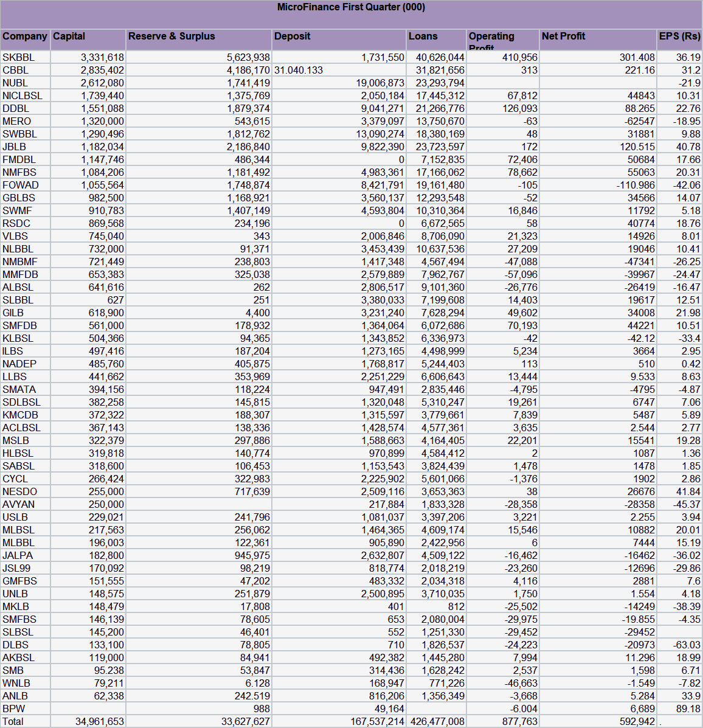Click the total capital value 34,961,653
Image resolution: width=703 pixels, height=728 pixels.
coord(100,721)
